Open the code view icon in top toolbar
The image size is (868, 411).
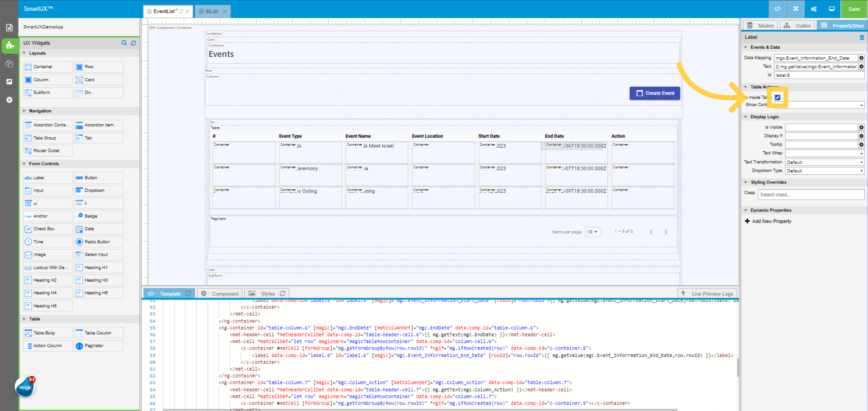pos(777,9)
